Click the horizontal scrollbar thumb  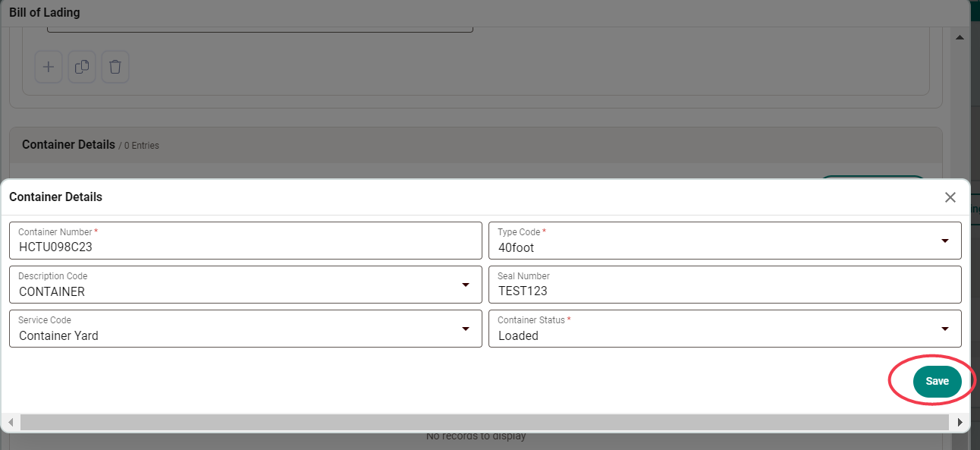pos(485,422)
